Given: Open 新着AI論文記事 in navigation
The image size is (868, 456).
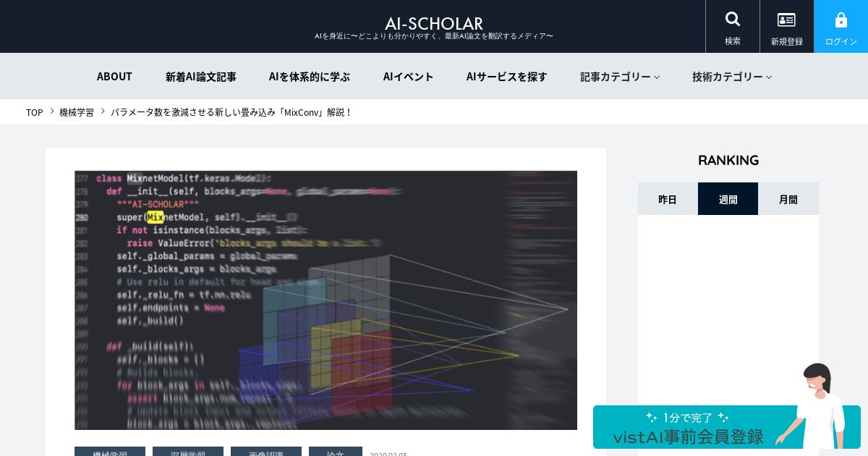Looking at the screenshot, I should click(x=200, y=76).
